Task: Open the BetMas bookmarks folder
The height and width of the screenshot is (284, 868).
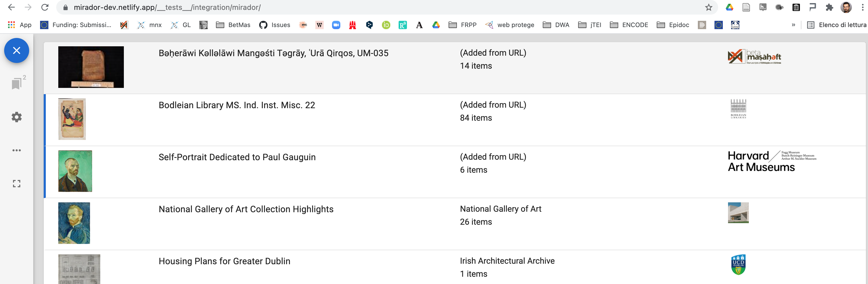Action: point(233,25)
